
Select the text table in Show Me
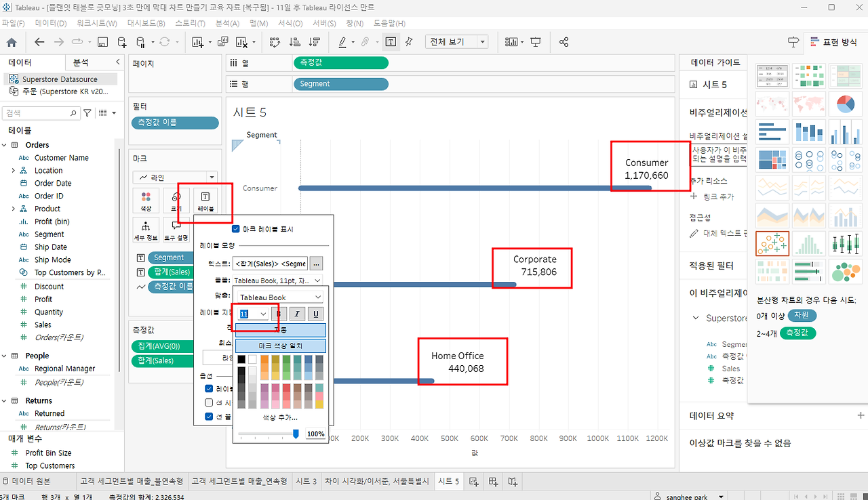(772, 77)
